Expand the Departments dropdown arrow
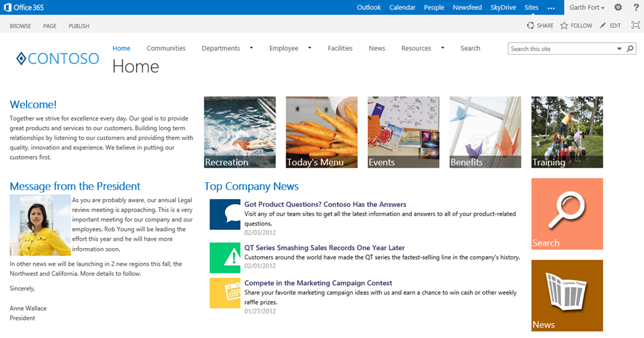 [x=252, y=48]
